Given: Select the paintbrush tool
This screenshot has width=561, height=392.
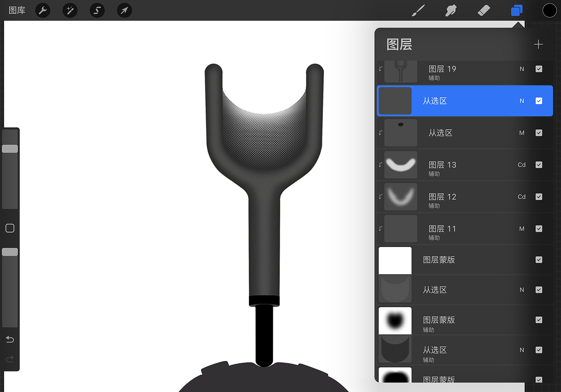Looking at the screenshot, I should (x=418, y=10).
